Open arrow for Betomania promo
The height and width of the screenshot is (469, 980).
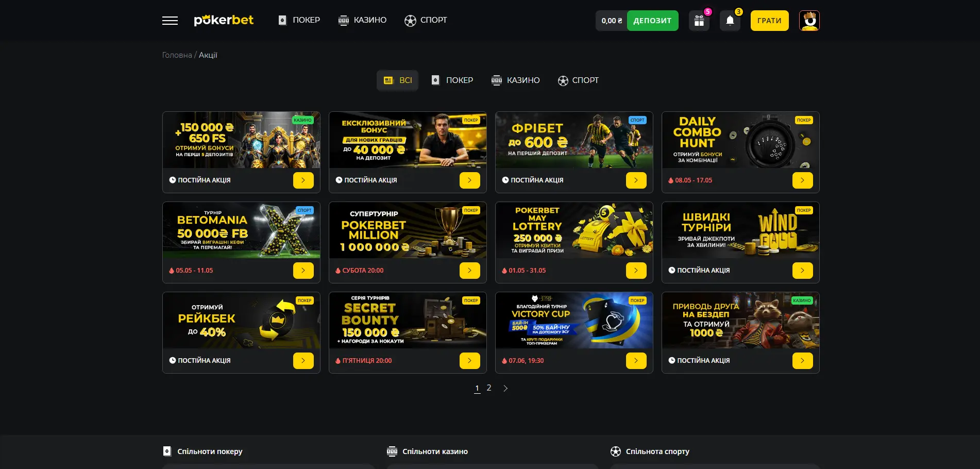tap(303, 271)
